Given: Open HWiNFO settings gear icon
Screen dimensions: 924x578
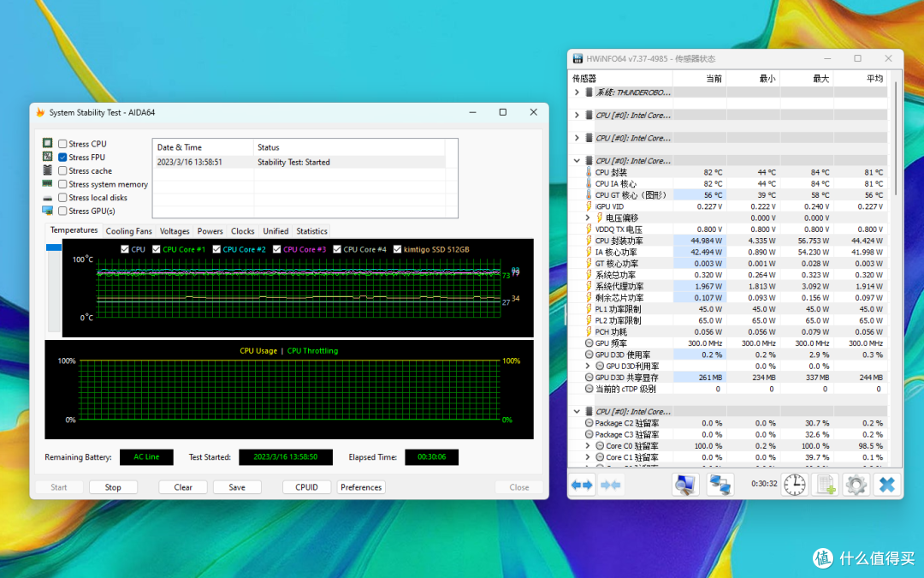Looking at the screenshot, I should click(856, 485).
